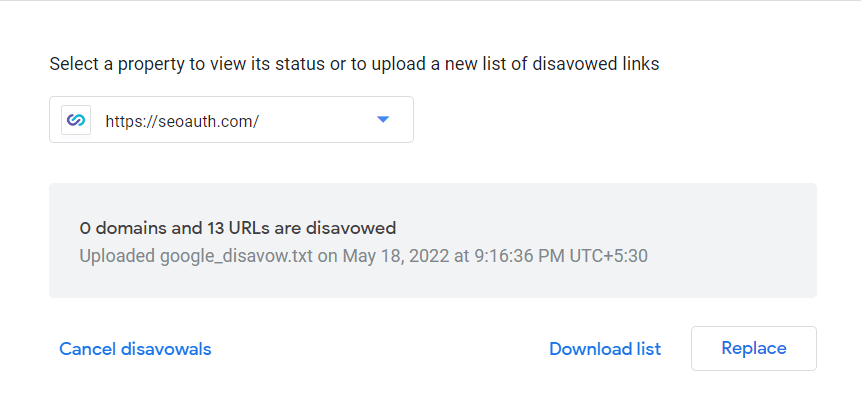Viewport: 861px width, 399px height.
Task: Click the Replace button
Action: 753,349
